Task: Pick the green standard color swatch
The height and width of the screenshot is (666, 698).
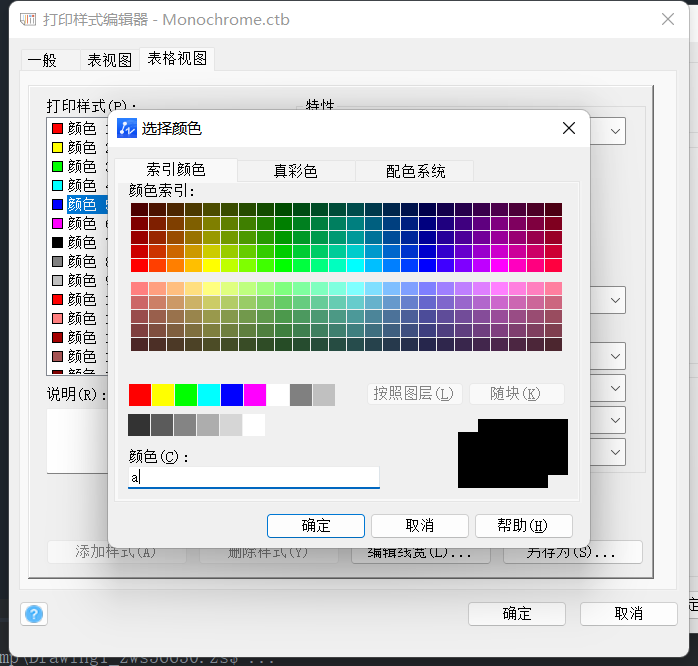Action: [x=186, y=395]
